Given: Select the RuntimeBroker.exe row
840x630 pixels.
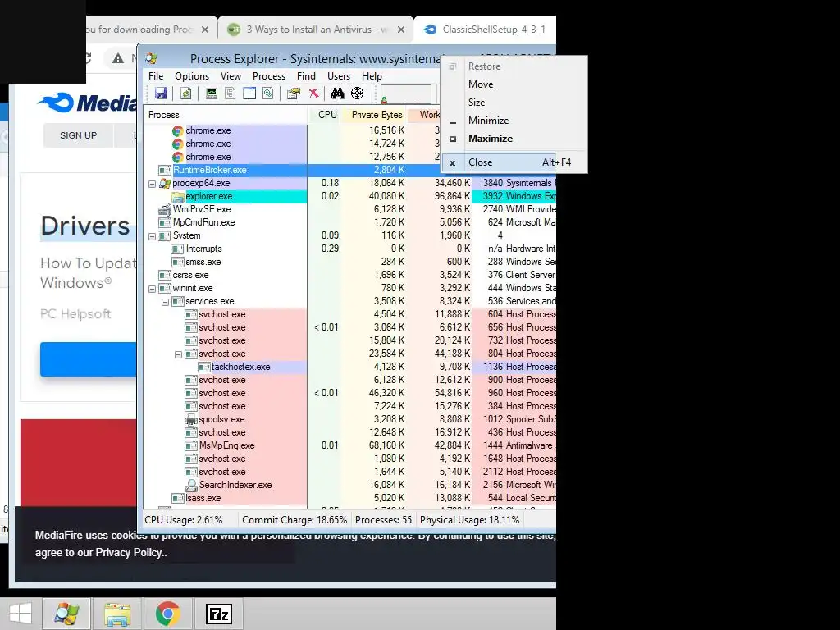Looking at the screenshot, I should click(x=293, y=170).
